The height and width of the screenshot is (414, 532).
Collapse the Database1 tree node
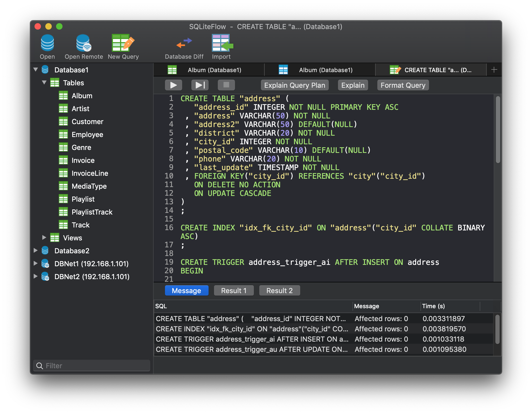(36, 70)
